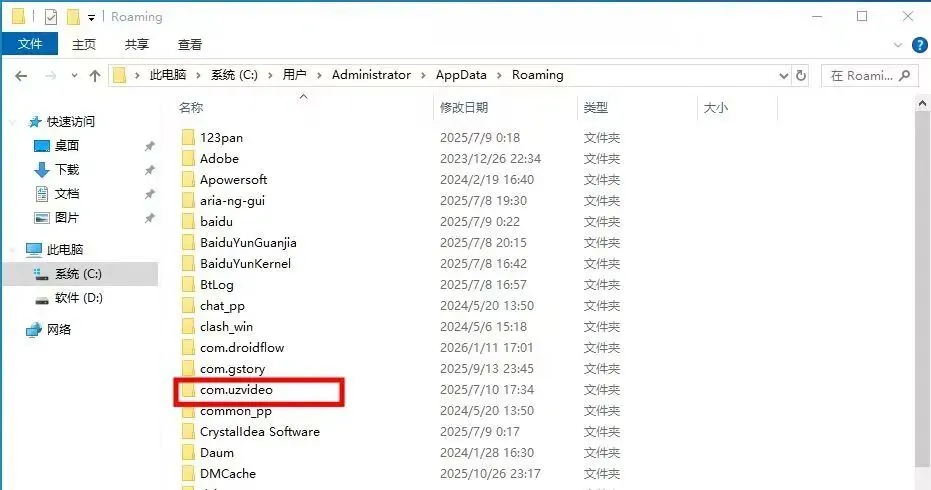Expand breadcrumb chevron after AppData
Viewport: 931px width, 490px height.
pyautogui.click(x=499, y=75)
